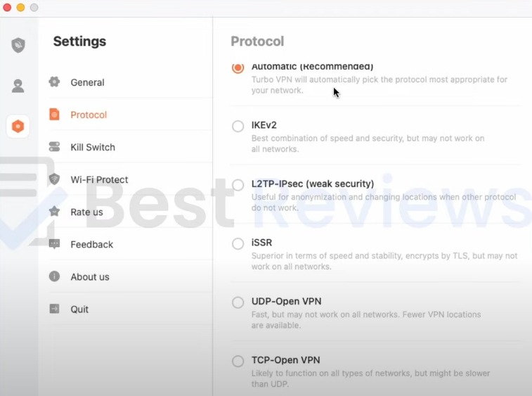Screen dimensions: 532x396
Task: Choose the L2TP-IPsec radio button
Action: coord(238,185)
